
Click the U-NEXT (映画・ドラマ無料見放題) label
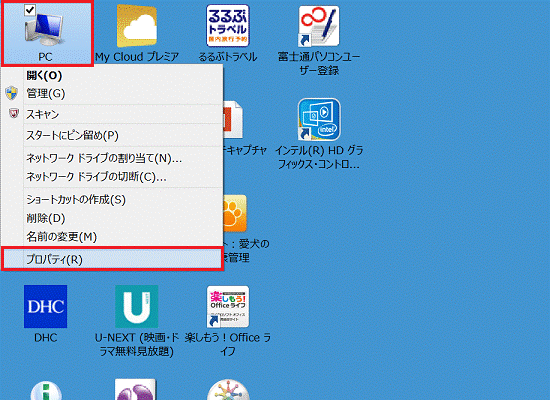[x=136, y=344]
